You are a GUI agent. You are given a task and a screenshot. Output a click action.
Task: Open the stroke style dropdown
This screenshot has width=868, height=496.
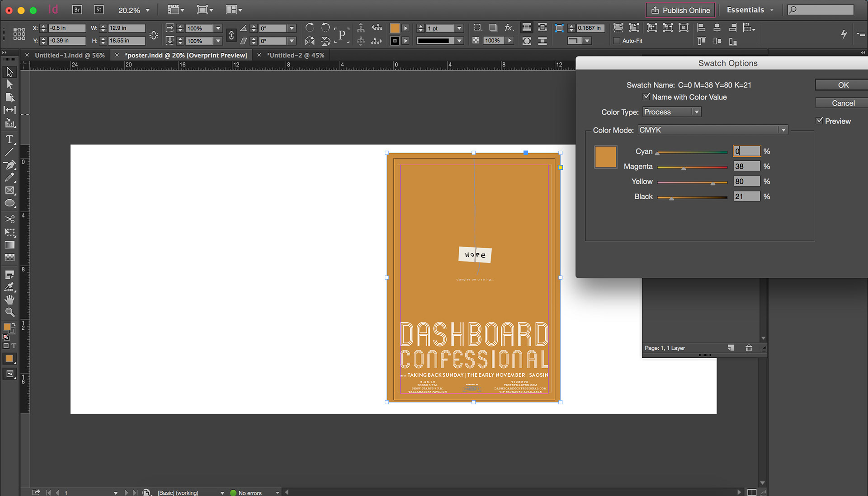tap(459, 41)
